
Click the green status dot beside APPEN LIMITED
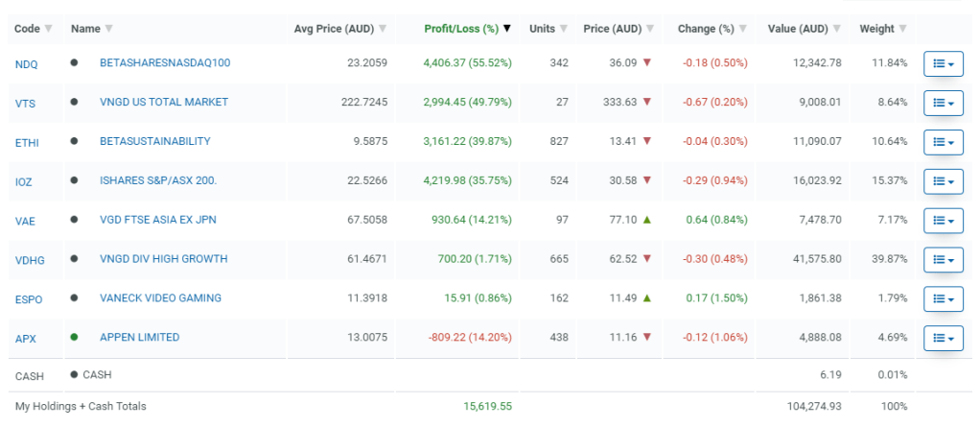point(74,337)
